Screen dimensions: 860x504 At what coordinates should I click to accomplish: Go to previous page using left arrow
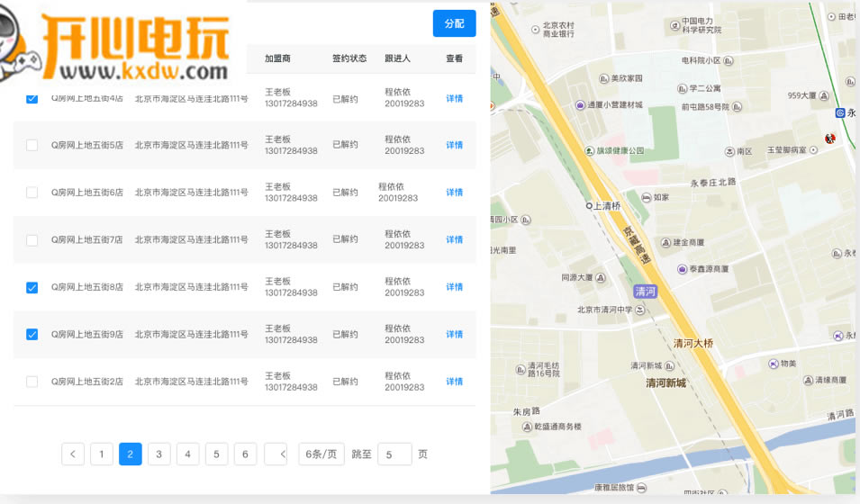point(73,454)
